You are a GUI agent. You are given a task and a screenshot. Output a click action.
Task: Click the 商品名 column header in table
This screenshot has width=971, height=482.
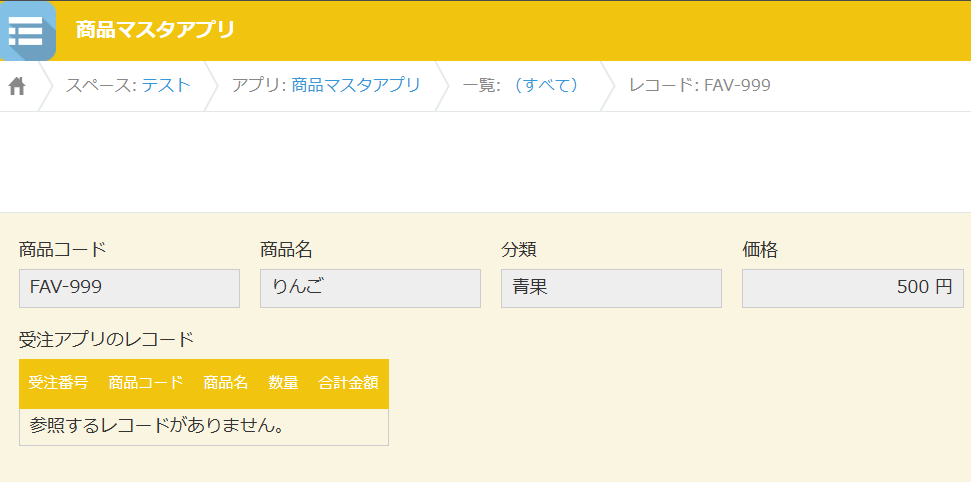click(x=226, y=383)
